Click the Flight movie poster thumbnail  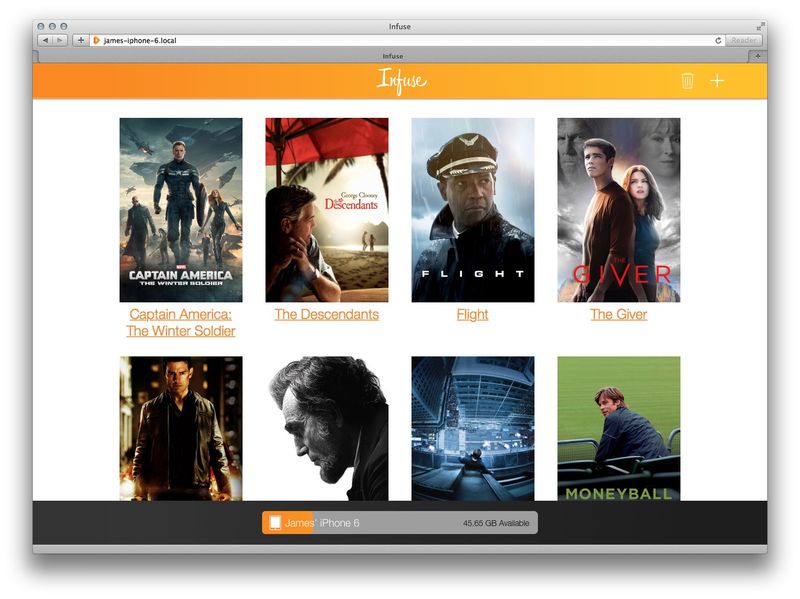[x=473, y=210]
